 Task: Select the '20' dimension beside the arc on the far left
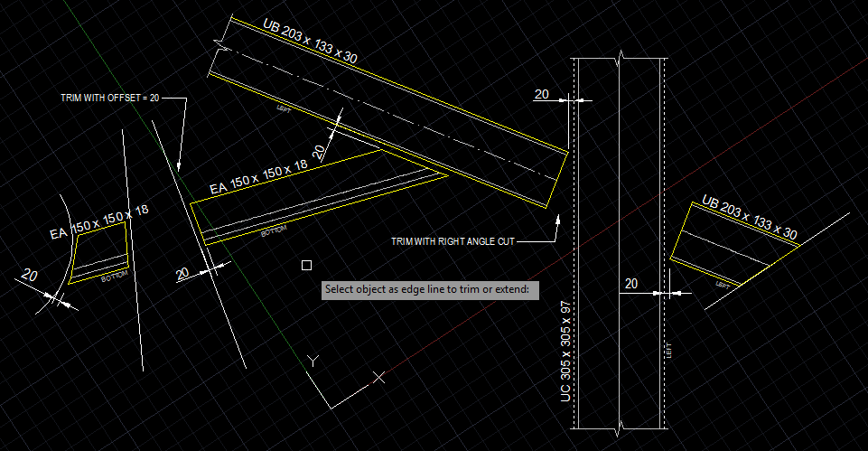[x=29, y=275]
